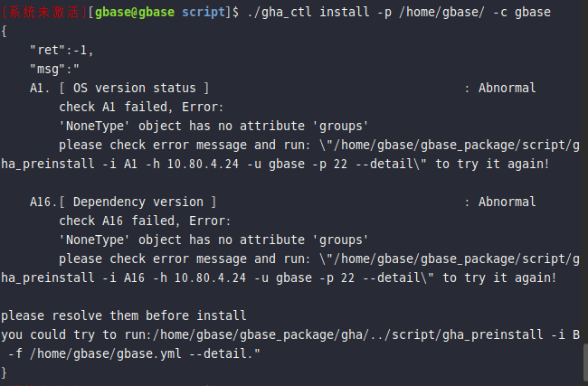588x386 pixels.
Task: Click the '/home/gbase/gbase.yml' file path
Action: click(105, 353)
